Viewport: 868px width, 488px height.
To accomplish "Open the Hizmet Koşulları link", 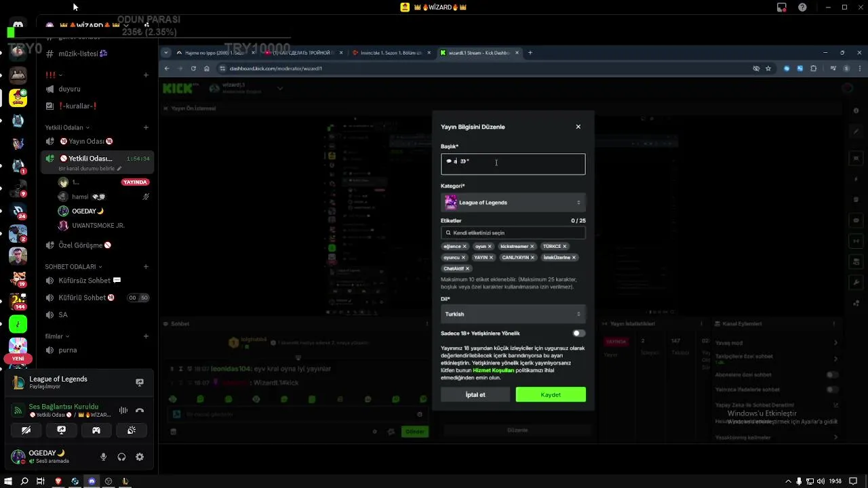I will pyautogui.click(x=494, y=370).
